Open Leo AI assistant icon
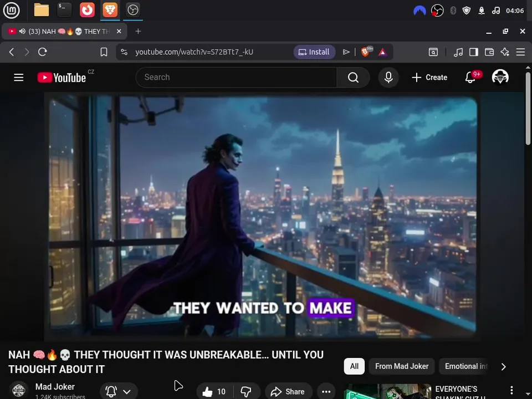532x399 pixels. [x=505, y=52]
